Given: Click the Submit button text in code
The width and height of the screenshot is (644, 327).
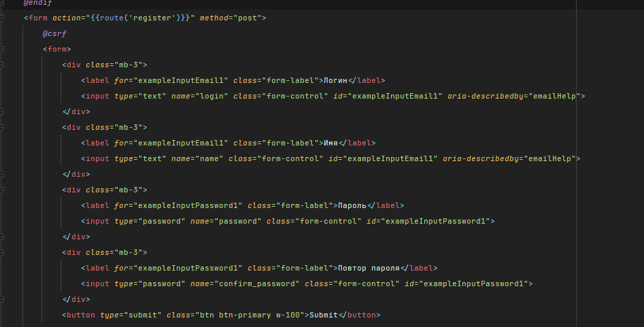Looking at the screenshot, I should pyautogui.click(x=324, y=315).
